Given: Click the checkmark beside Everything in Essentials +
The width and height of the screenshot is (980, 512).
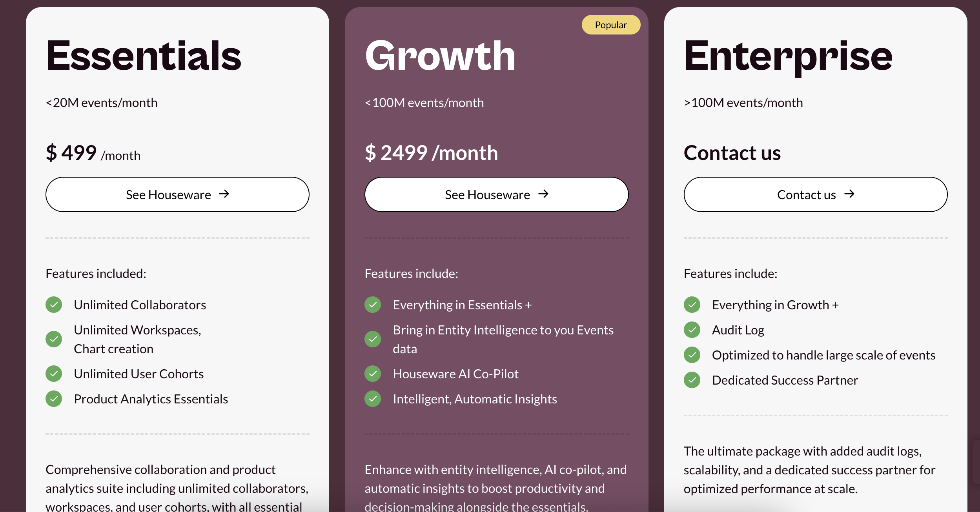Looking at the screenshot, I should point(373,305).
